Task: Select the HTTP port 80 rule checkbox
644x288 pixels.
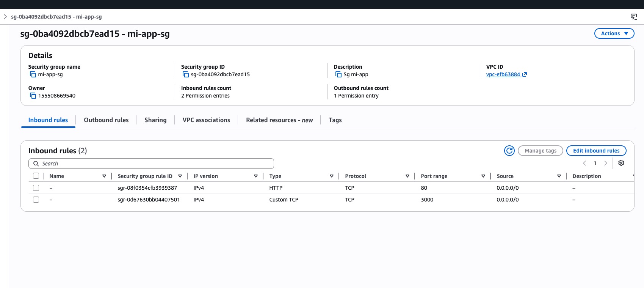Action: [x=36, y=188]
